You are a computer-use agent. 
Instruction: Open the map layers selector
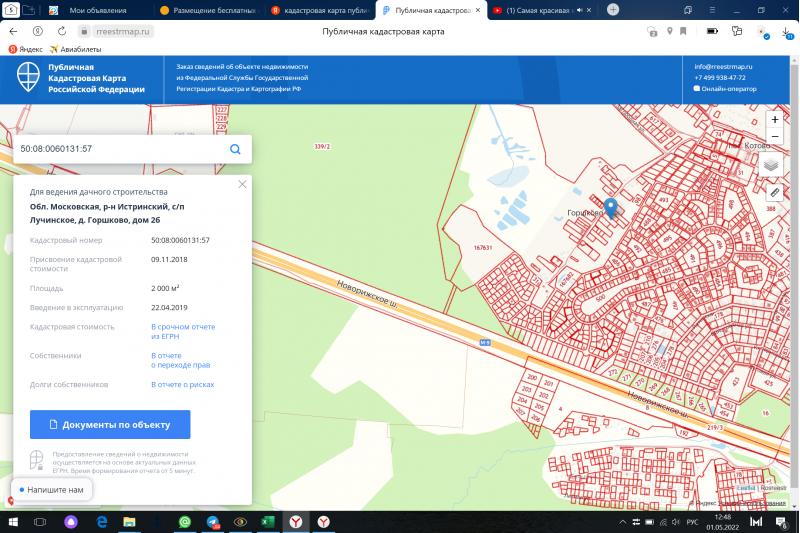tap(771, 165)
